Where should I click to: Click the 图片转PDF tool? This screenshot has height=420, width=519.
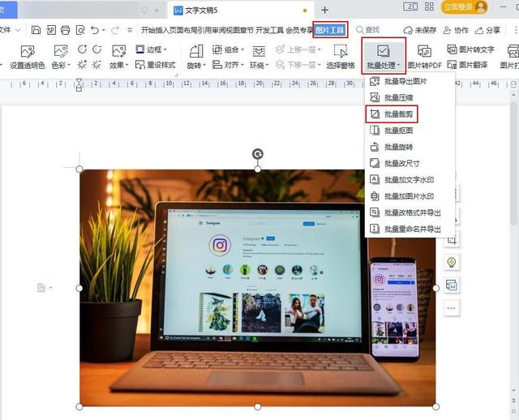pos(424,57)
